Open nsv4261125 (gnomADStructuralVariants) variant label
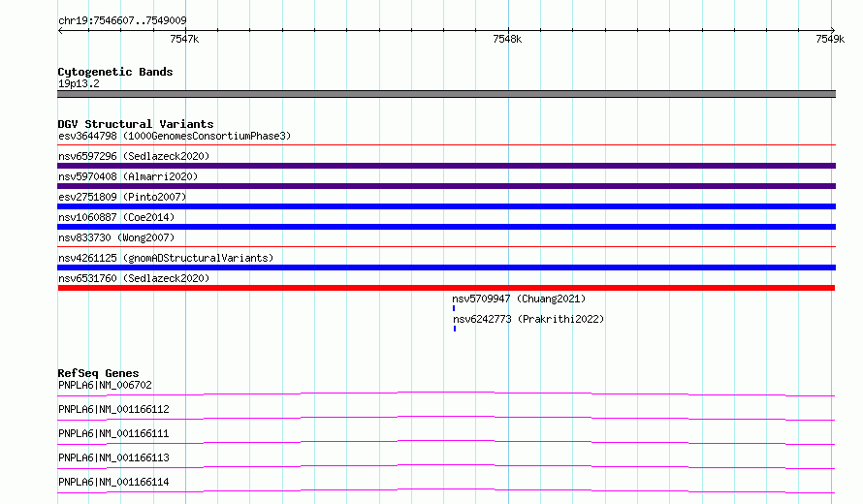 coord(166,258)
